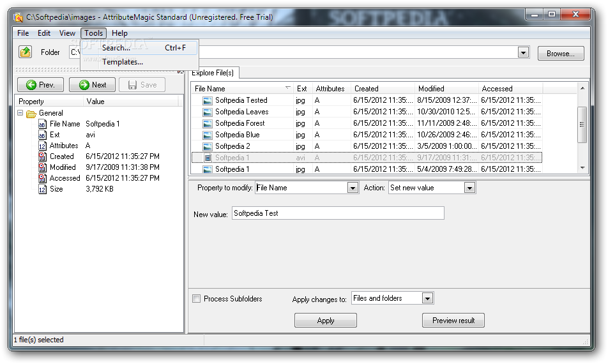Open the Help menu
Viewport: 608px width, 364px height.
click(x=119, y=33)
